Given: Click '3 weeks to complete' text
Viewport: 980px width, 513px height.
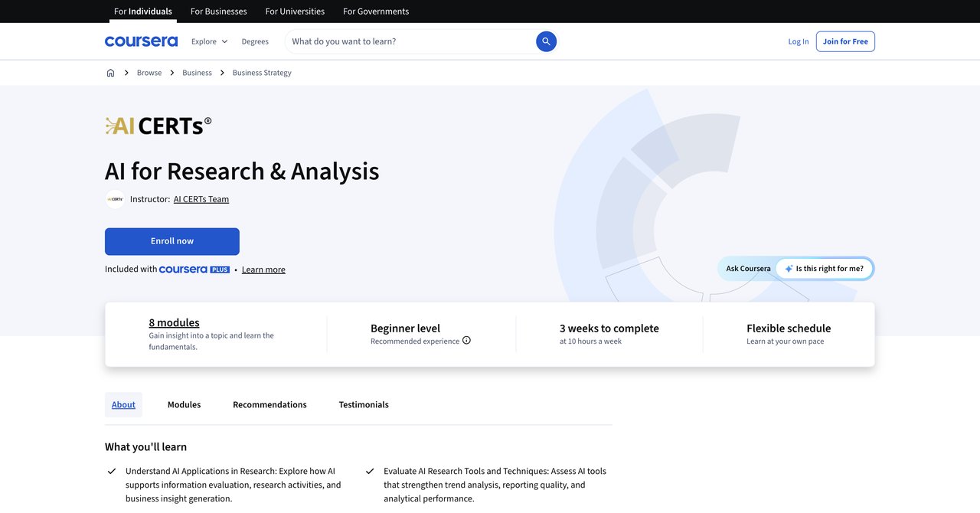Looking at the screenshot, I should tap(609, 328).
